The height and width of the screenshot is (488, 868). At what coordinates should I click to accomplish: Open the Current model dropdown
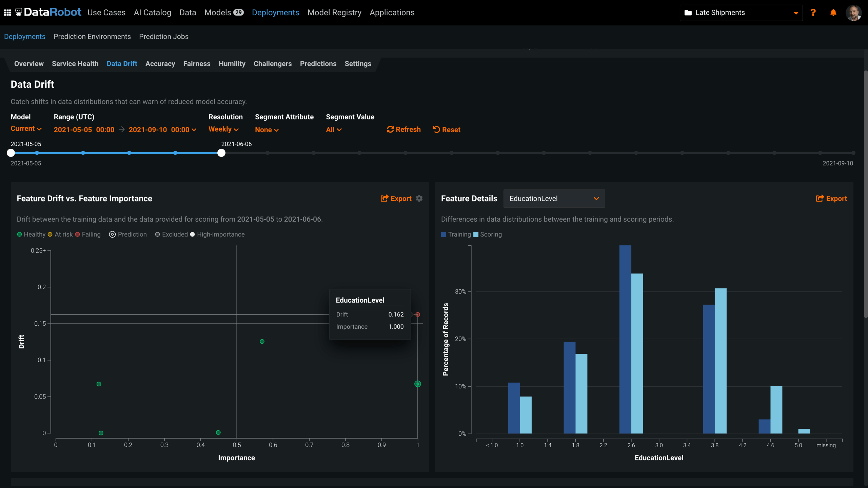pos(26,129)
